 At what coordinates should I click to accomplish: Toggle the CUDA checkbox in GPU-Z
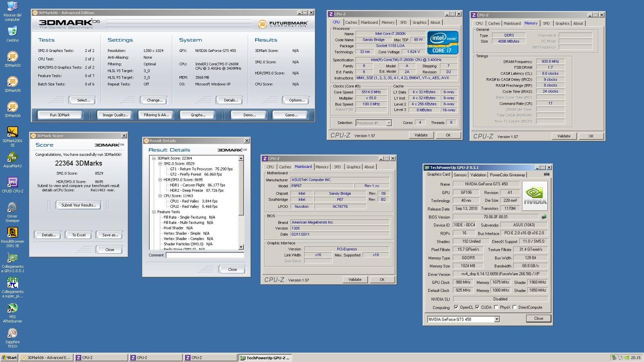pyautogui.click(x=477, y=307)
